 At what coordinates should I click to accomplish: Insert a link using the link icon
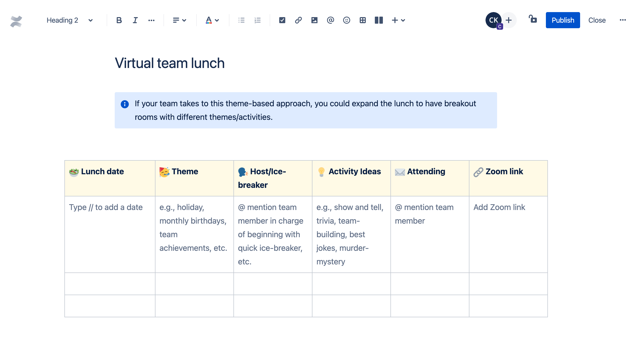(298, 20)
